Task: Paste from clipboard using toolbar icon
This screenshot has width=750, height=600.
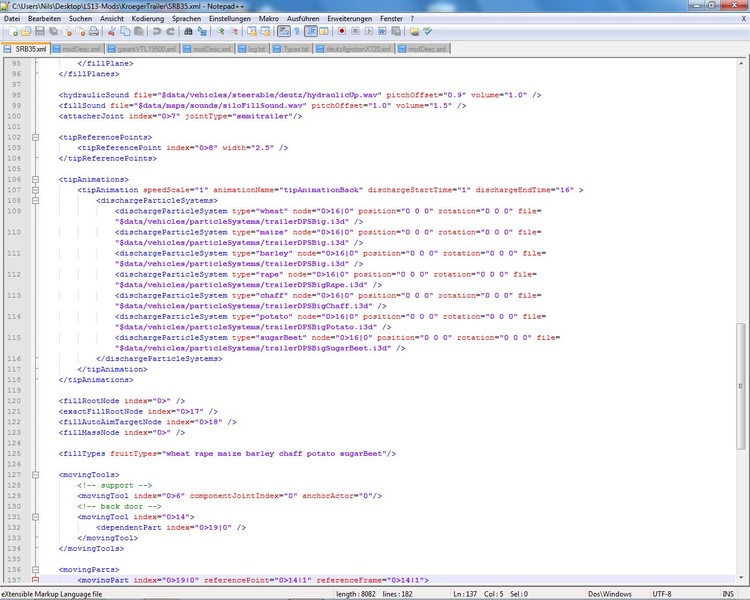Action: tap(139, 32)
